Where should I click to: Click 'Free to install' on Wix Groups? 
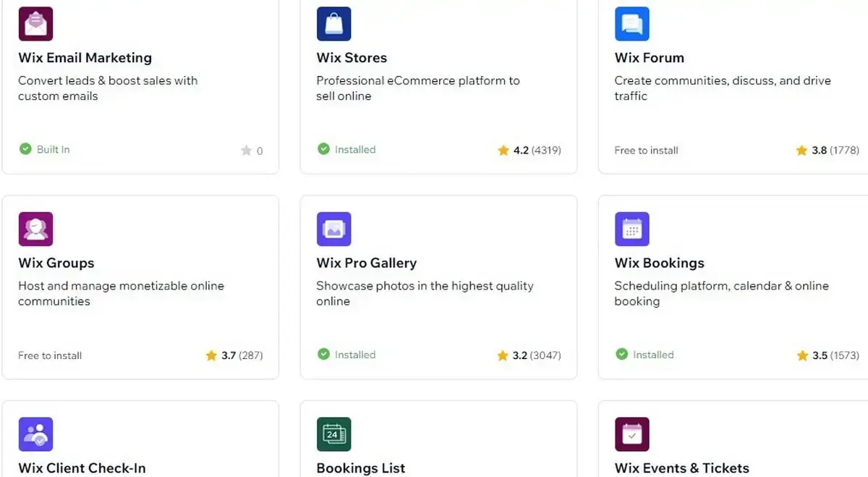point(50,355)
